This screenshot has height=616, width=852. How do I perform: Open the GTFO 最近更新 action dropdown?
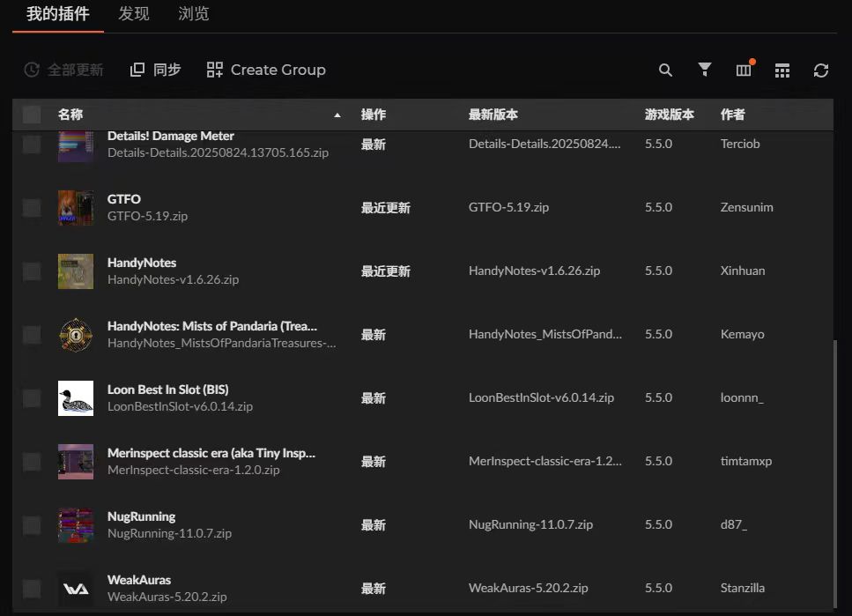coord(385,208)
